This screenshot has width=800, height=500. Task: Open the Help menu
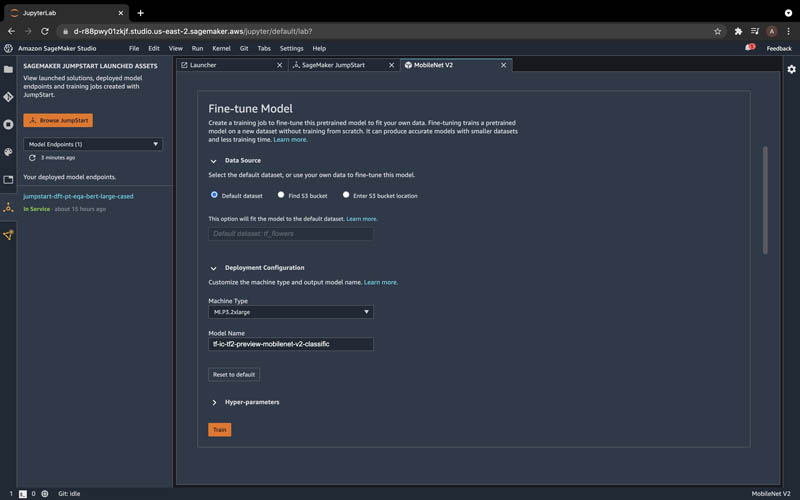(x=319, y=48)
